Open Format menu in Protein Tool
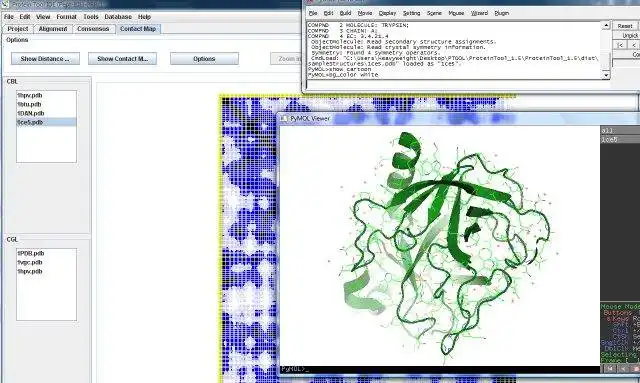The width and height of the screenshot is (640, 383). point(67,17)
